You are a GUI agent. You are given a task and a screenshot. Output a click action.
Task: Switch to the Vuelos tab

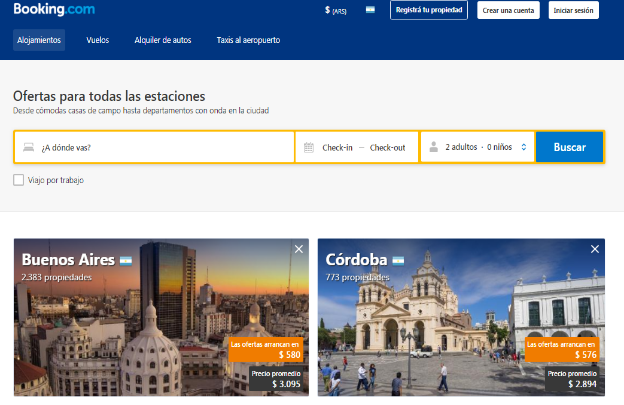click(98, 40)
